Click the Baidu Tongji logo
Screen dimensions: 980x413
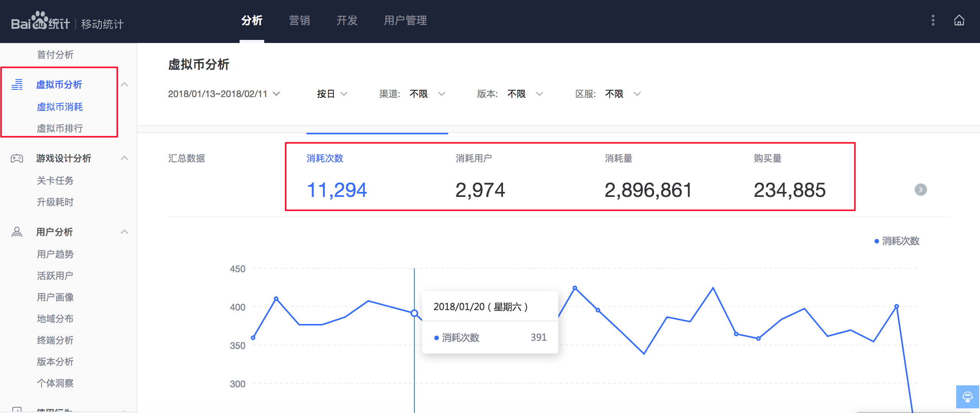tap(40, 21)
